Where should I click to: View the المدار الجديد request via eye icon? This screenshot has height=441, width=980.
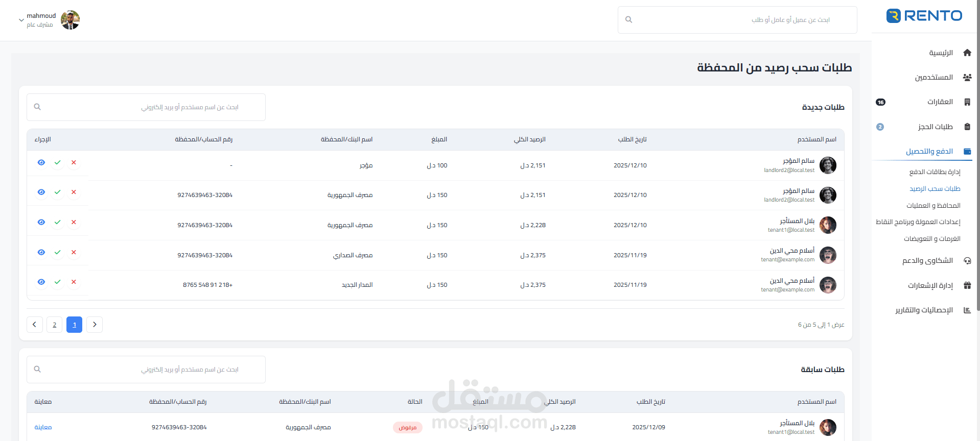click(x=41, y=282)
